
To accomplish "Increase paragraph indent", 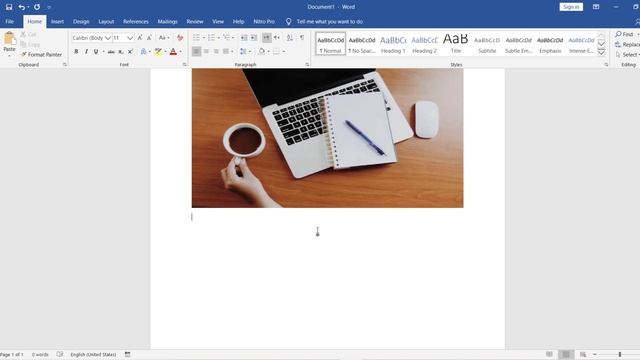I will [x=254, y=38].
